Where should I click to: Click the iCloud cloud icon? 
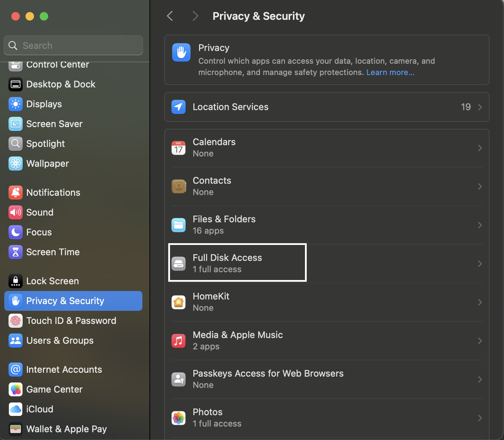(x=16, y=409)
